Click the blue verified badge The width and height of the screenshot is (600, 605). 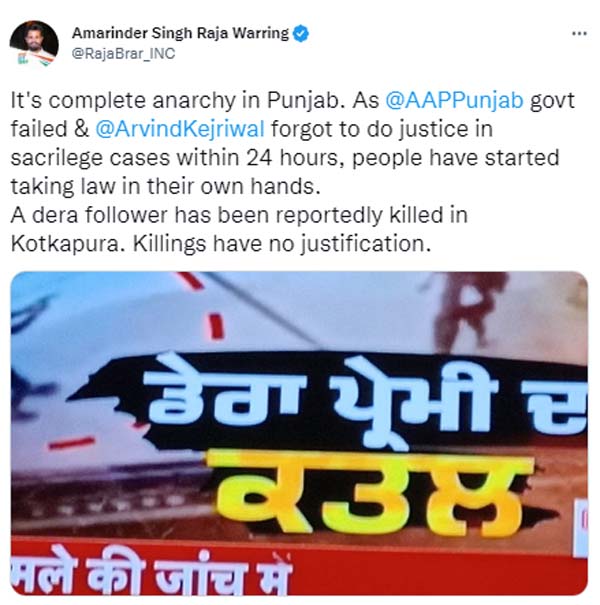coord(301,34)
